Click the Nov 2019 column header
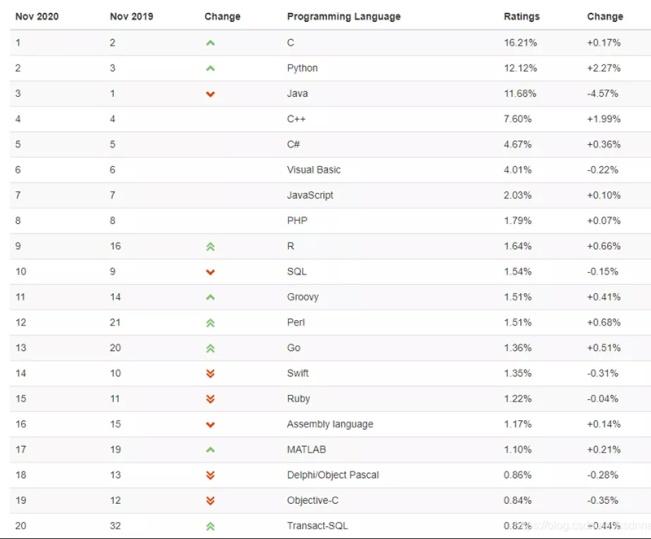This screenshot has width=651, height=539. click(132, 17)
